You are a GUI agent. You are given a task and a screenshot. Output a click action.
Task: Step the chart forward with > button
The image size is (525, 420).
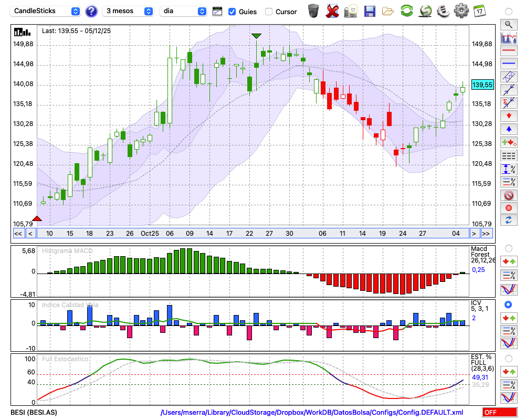coord(474,234)
